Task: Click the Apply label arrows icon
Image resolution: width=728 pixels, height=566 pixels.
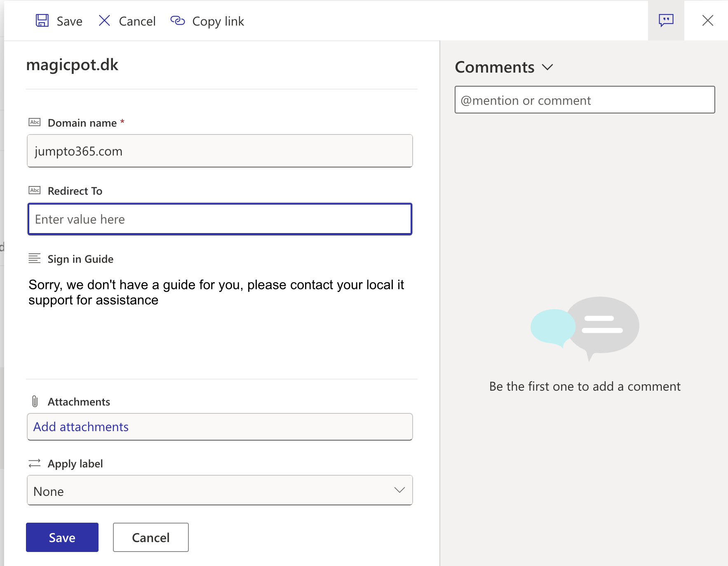Action: point(35,463)
